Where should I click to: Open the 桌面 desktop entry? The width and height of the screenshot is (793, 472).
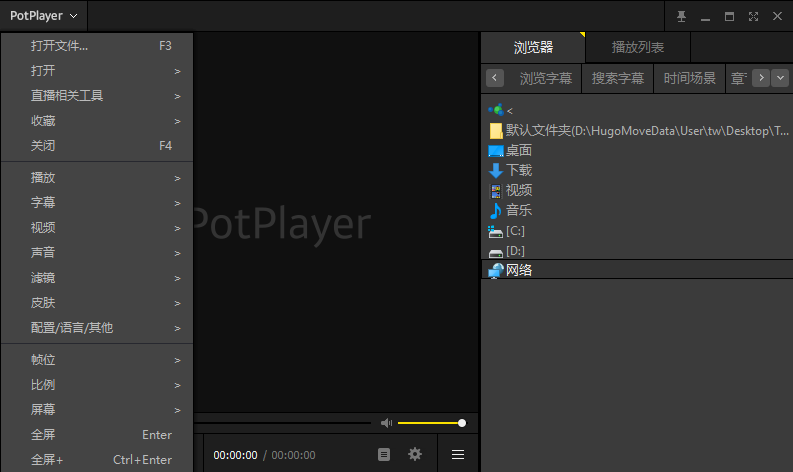pos(510,150)
